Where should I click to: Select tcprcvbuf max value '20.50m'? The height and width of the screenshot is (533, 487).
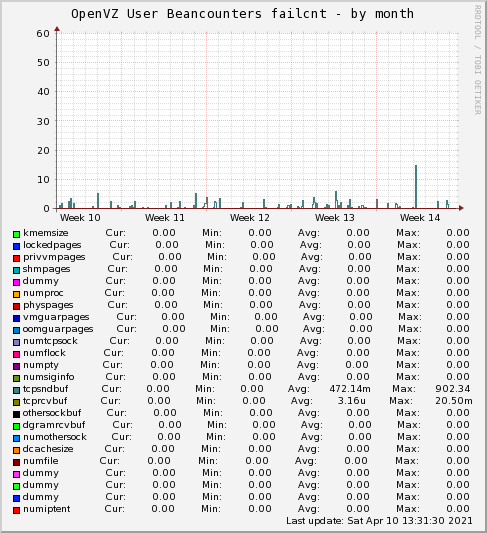pyautogui.click(x=454, y=401)
